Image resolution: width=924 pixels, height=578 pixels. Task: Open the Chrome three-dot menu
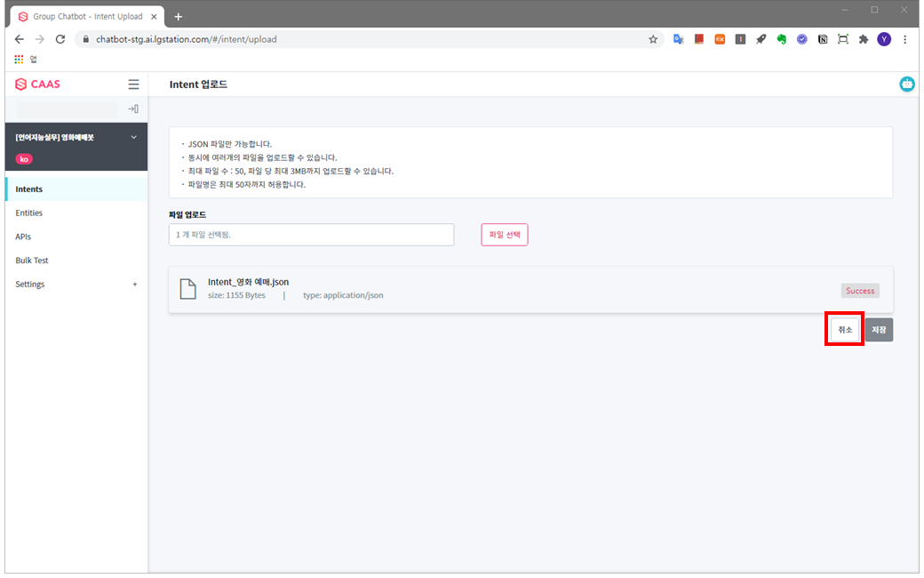tap(904, 39)
